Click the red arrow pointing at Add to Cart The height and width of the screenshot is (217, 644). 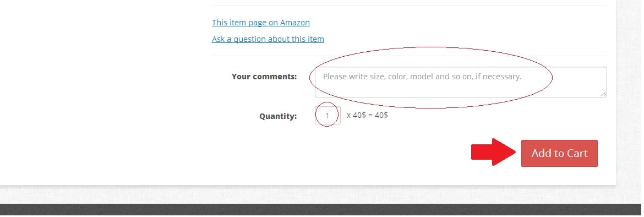pyautogui.click(x=493, y=152)
